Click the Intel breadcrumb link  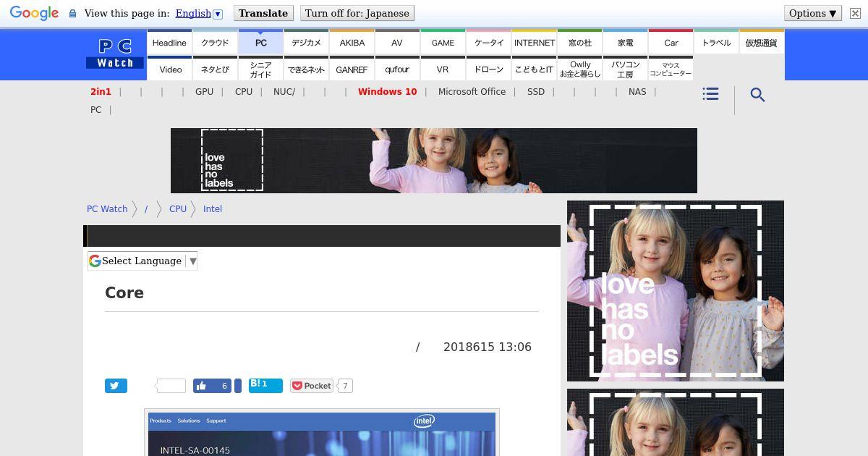click(213, 208)
